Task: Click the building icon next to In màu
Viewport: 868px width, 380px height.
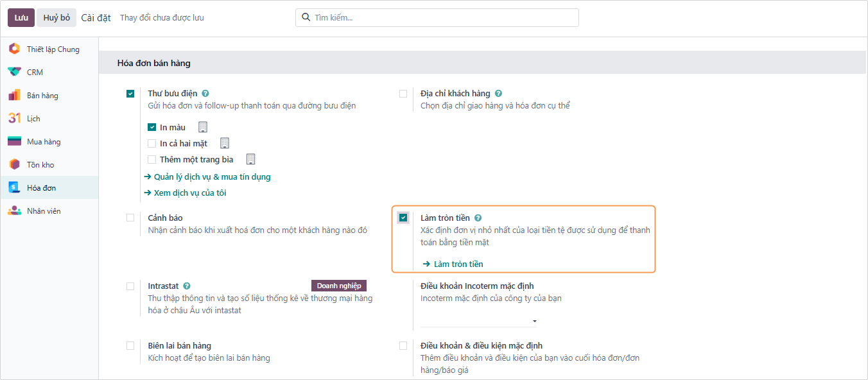Action: (x=203, y=127)
